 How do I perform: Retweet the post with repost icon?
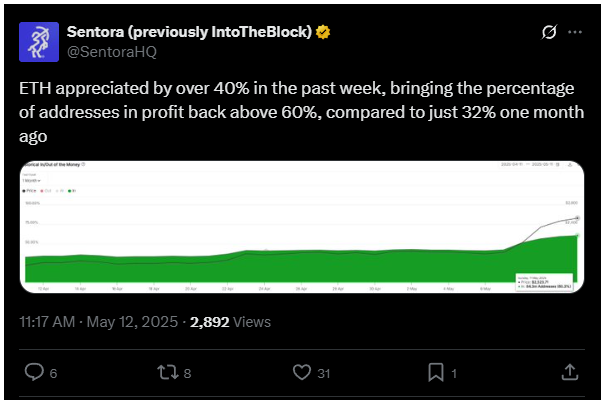(x=168, y=373)
